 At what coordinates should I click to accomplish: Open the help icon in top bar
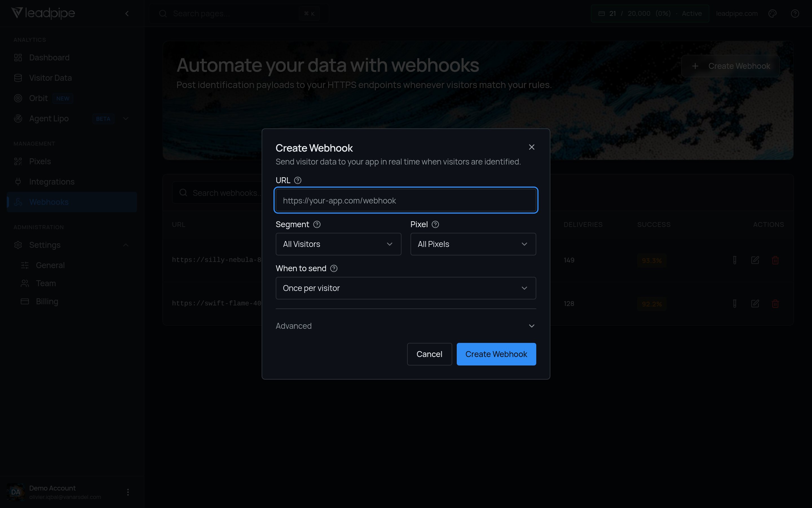point(795,14)
